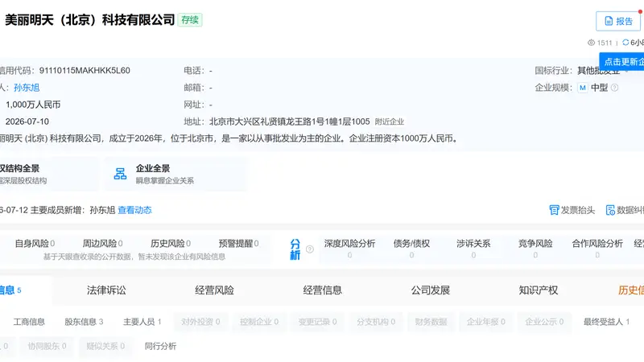644x362 pixels.
Task: Open help icon next to 中型
Action: point(614,88)
